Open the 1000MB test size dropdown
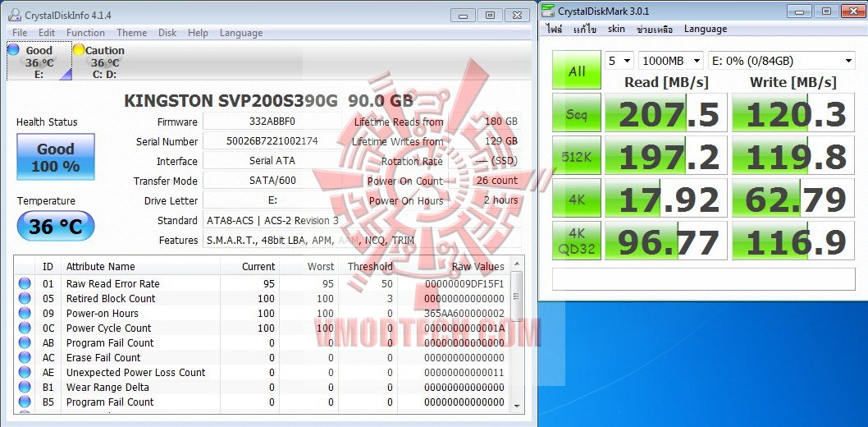 click(x=671, y=61)
